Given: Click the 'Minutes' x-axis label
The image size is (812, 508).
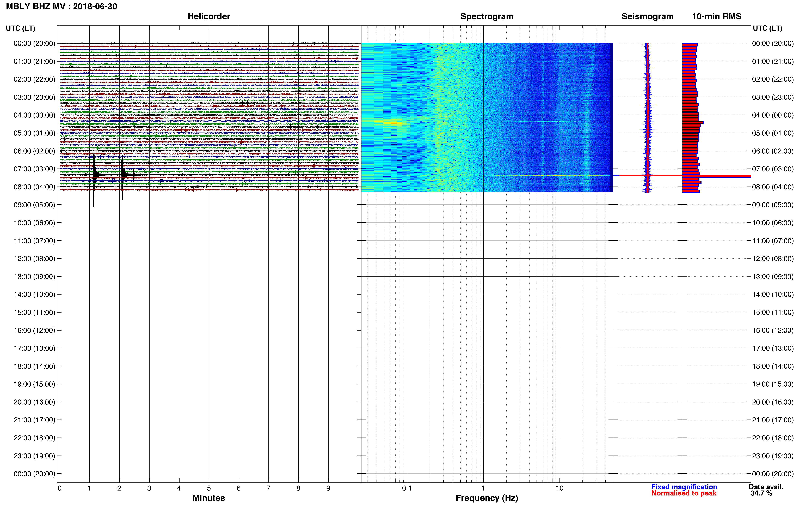Looking at the screenshot, I should point(209,498).
